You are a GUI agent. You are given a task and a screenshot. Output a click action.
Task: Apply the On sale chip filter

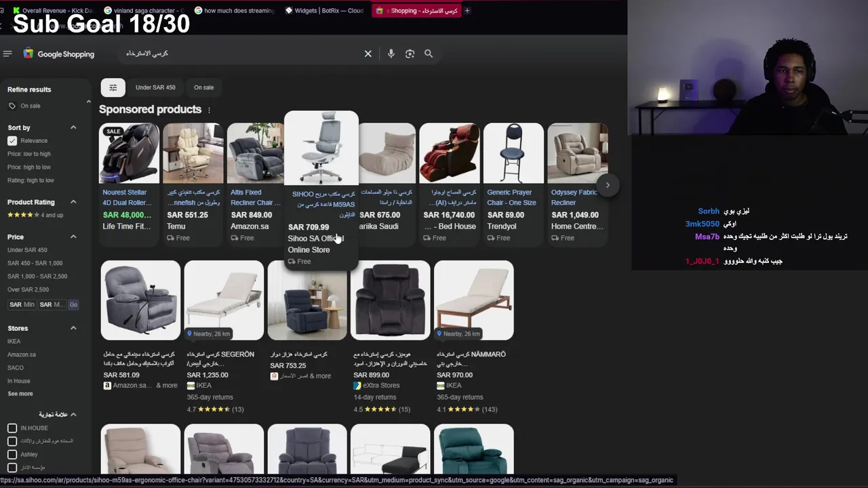pyautogui.click(x=203, y=87)
